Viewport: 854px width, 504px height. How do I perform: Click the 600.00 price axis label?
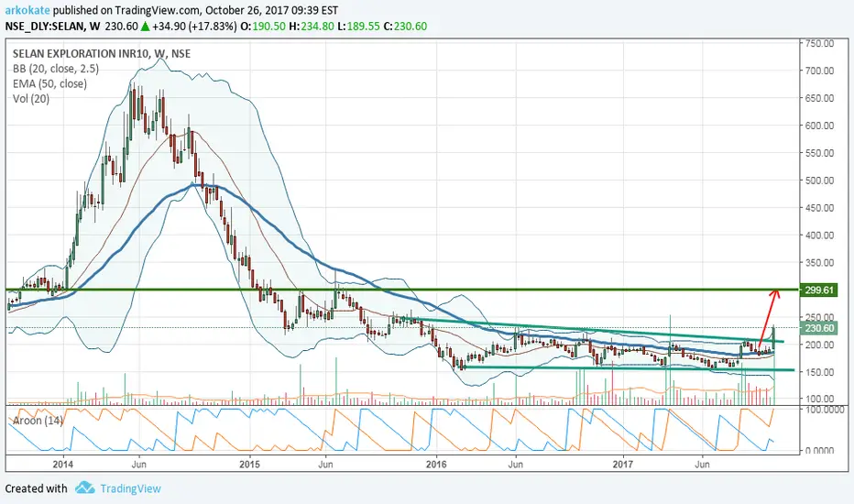click(x=820, y=126)
